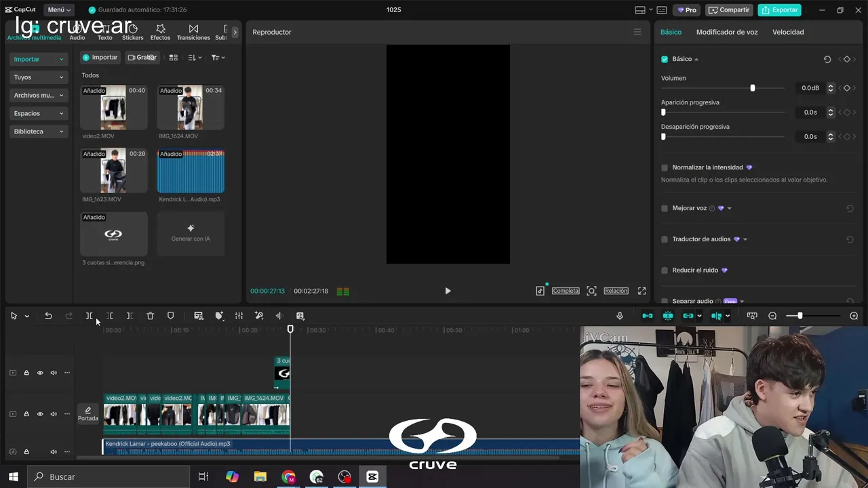868x488 pixels.
Task: Adjust the Aparición progresiva slider
Action: click(723, 113)
